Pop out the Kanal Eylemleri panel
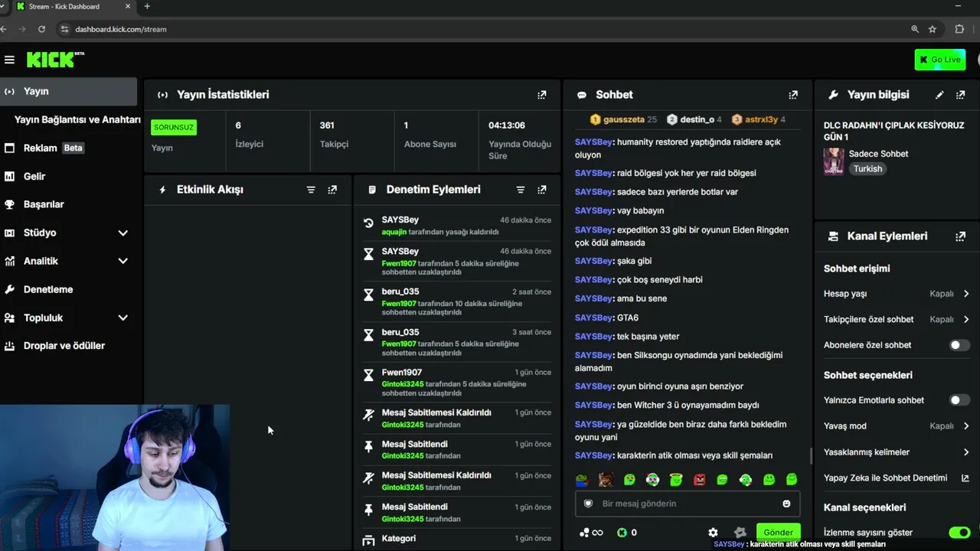Viewport: 980px width, 551px height. click(961, 236)
